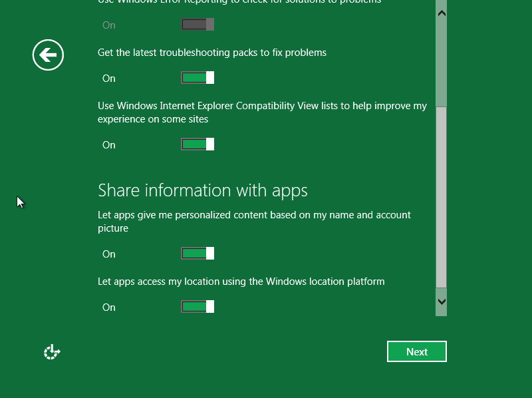Turn off personalized content for apps switch
This screenshot has height=398, width=532.
click(x=198, y=254)
